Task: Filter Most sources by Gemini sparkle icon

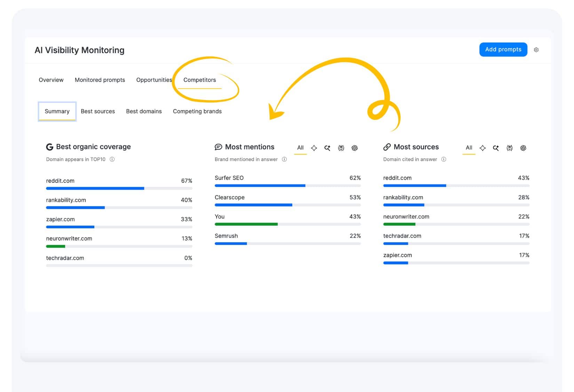Action: pyautogui.click(x=483, y=148)
